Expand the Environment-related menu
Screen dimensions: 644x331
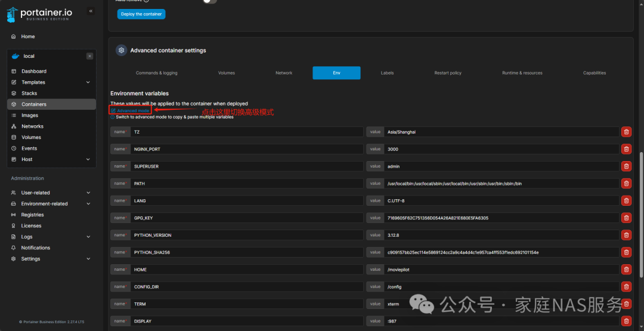click(88, 204)
